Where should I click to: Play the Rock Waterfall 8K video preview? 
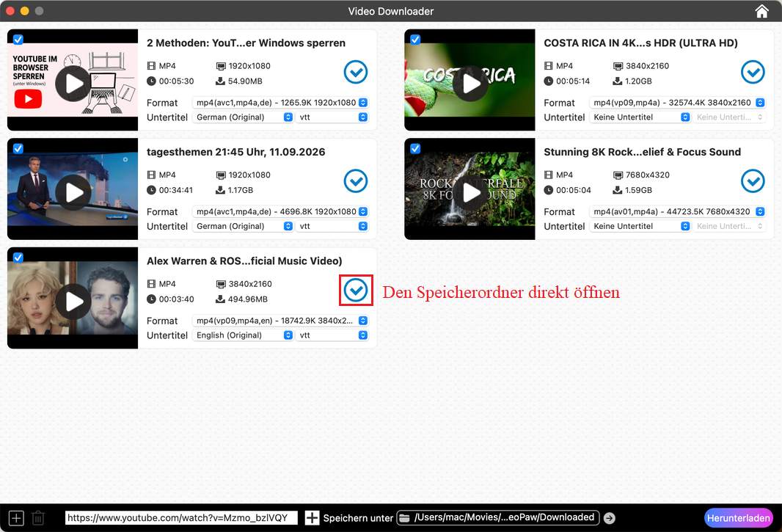470,192
